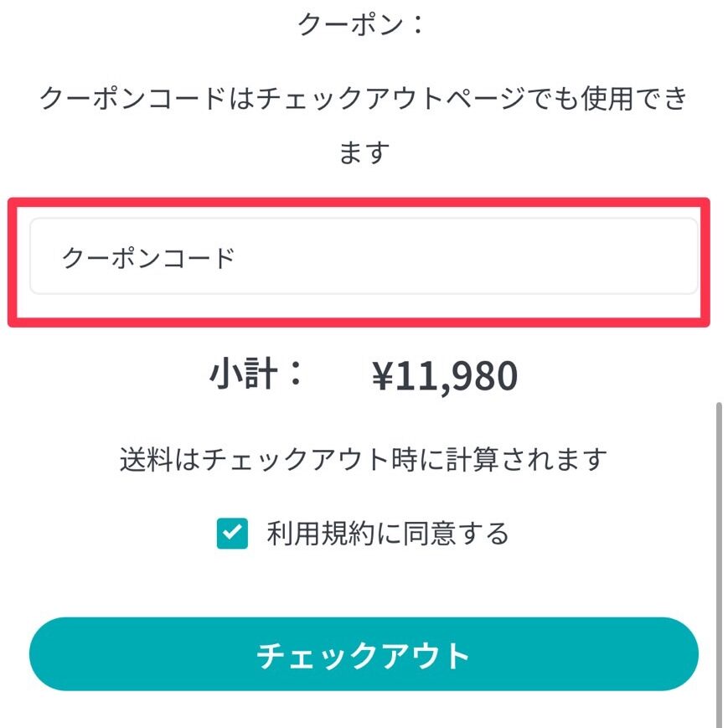Click the vertical scrollbar thumb
The image size is (728, 728).
click(719, 561)
